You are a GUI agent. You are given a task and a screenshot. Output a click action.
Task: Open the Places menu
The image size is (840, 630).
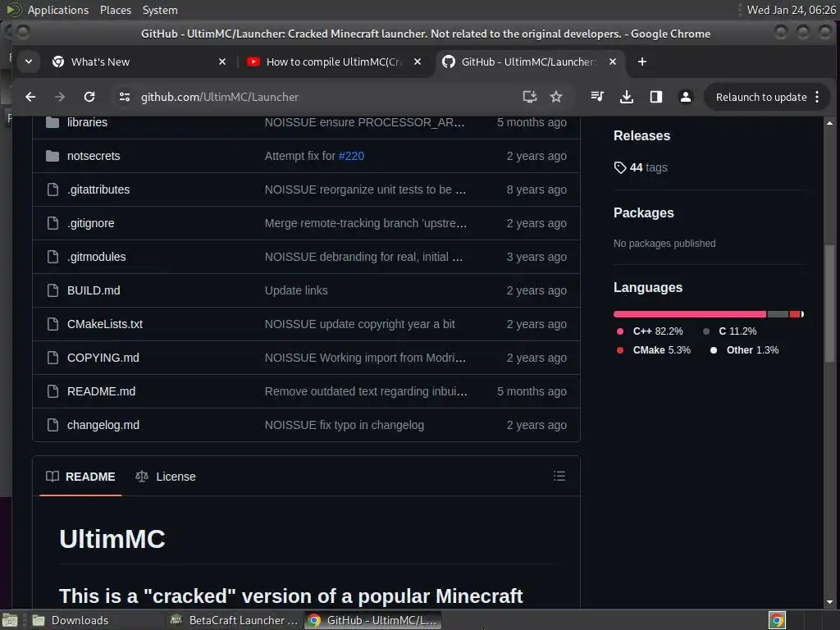(115, 10)
